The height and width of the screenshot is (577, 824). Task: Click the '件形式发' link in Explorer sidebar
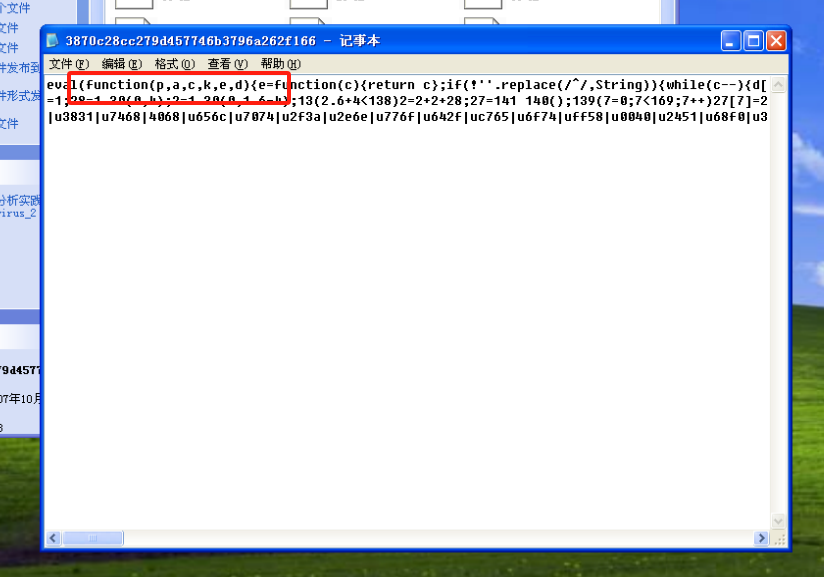20,96
